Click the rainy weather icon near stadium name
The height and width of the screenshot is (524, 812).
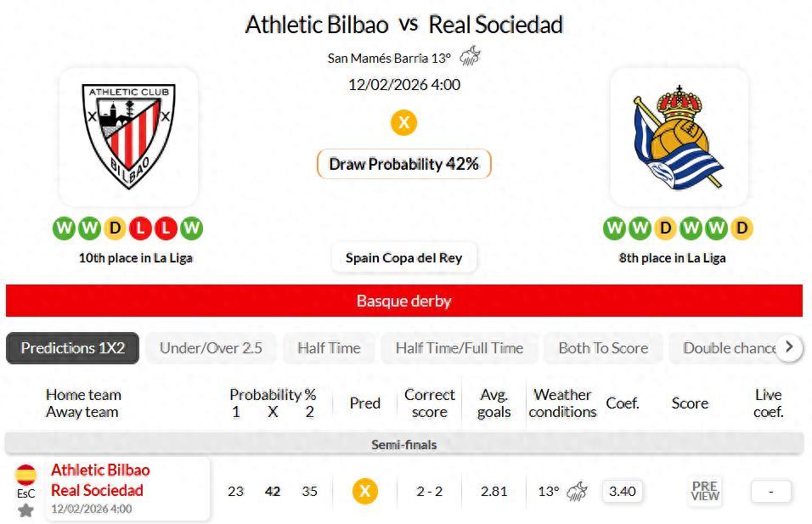pyautogui.click(x=470, y=58)
